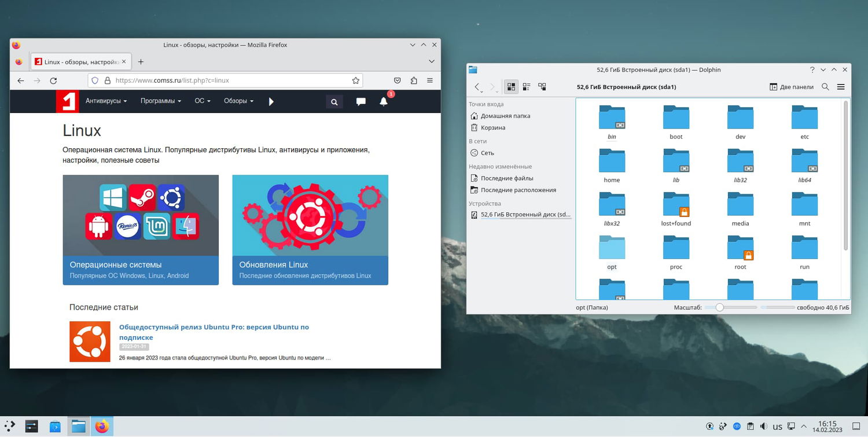Screen dimensions: 868x437
Task: Open the notifications bell on comss.ru
Action: 384,101
